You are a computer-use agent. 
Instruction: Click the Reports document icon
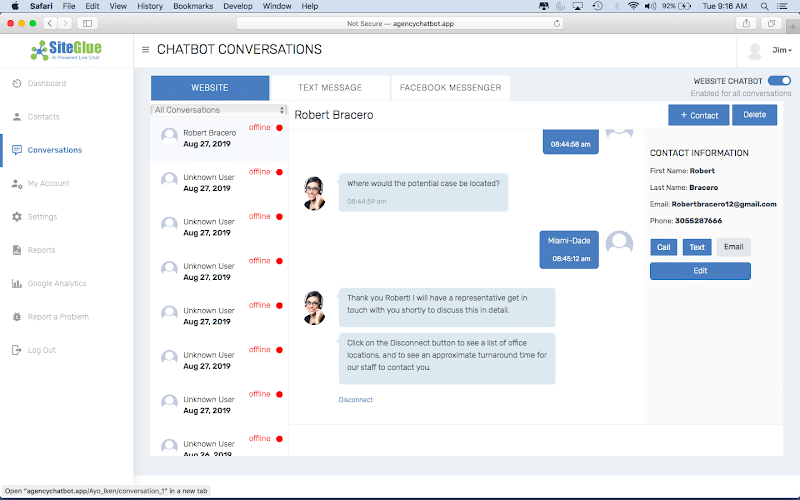[x=17, y=250]
